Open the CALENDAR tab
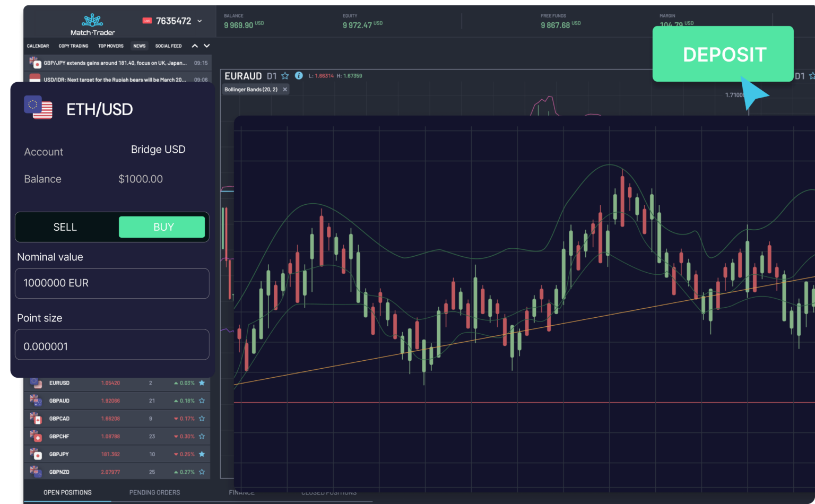Image resolution: width=815 pixels, height=504 pixels. coord(38,46)
